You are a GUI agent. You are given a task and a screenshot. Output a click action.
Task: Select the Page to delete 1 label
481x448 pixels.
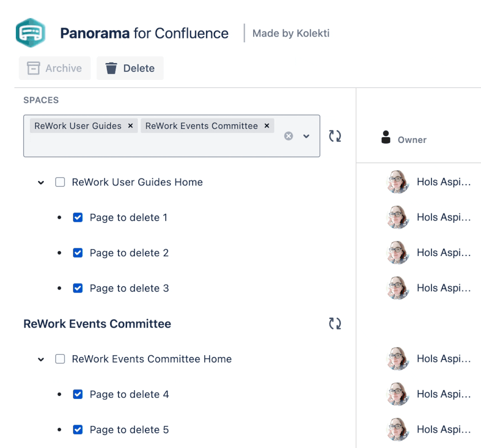[x=129, y=218]
